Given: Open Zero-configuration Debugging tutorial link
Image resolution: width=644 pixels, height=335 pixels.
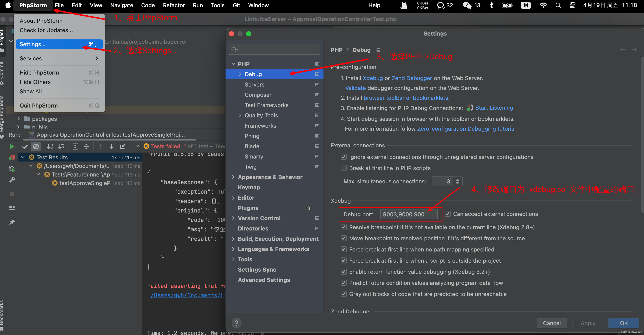Looking at the screenshot, I should 466,129.
